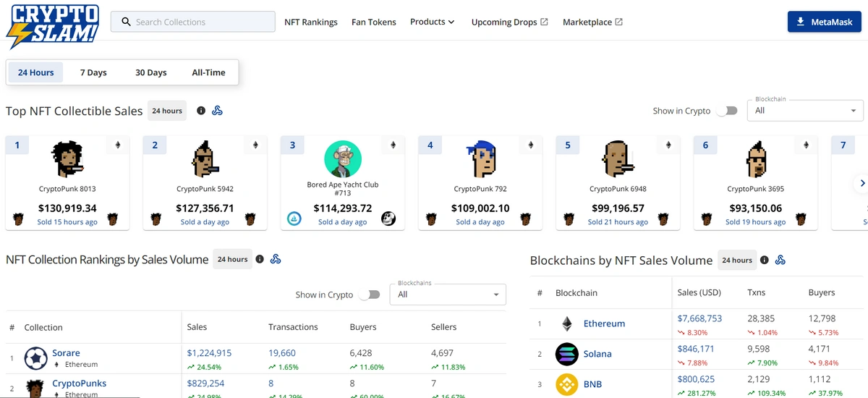Select the 24 Hours tab

36,72
